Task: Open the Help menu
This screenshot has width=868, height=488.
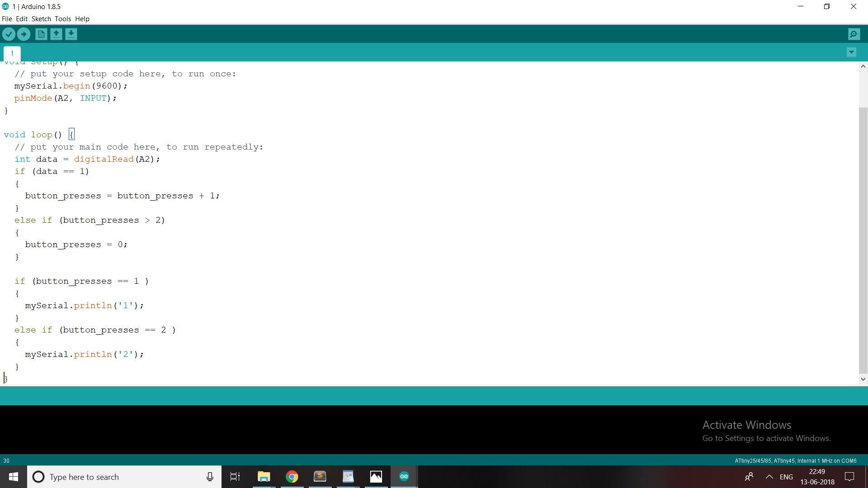Action: [82, 19]
